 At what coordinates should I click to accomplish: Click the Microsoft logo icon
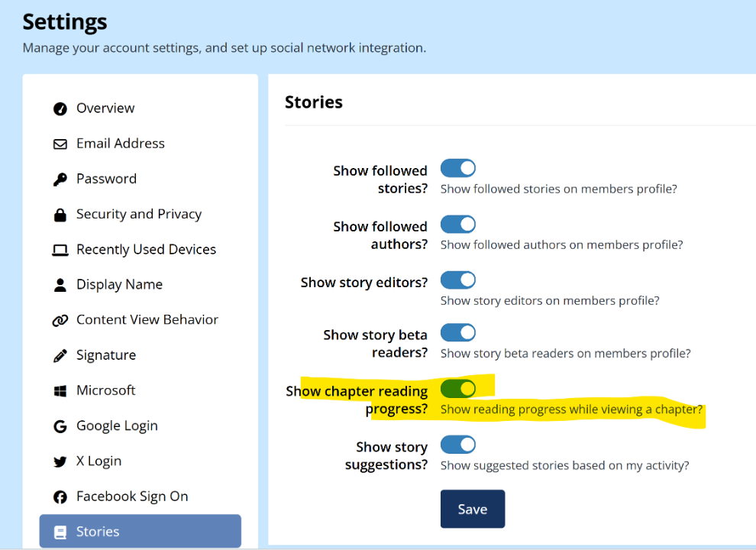pos(60,391)
